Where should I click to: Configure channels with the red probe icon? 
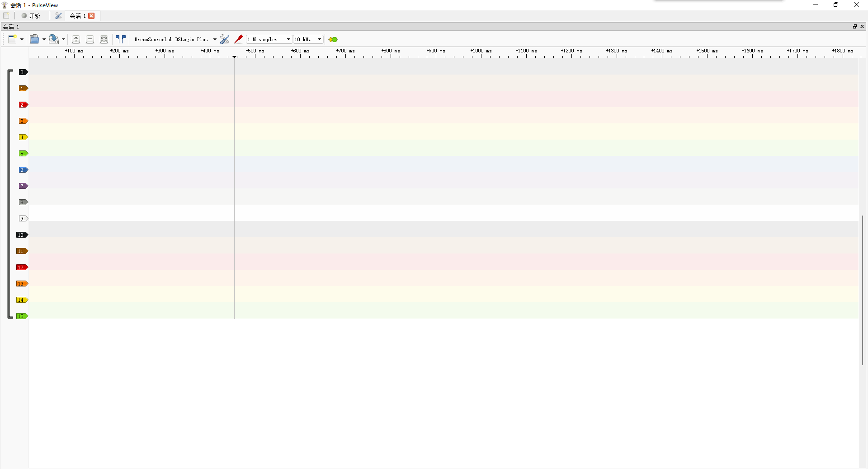[x=239, y=39]
